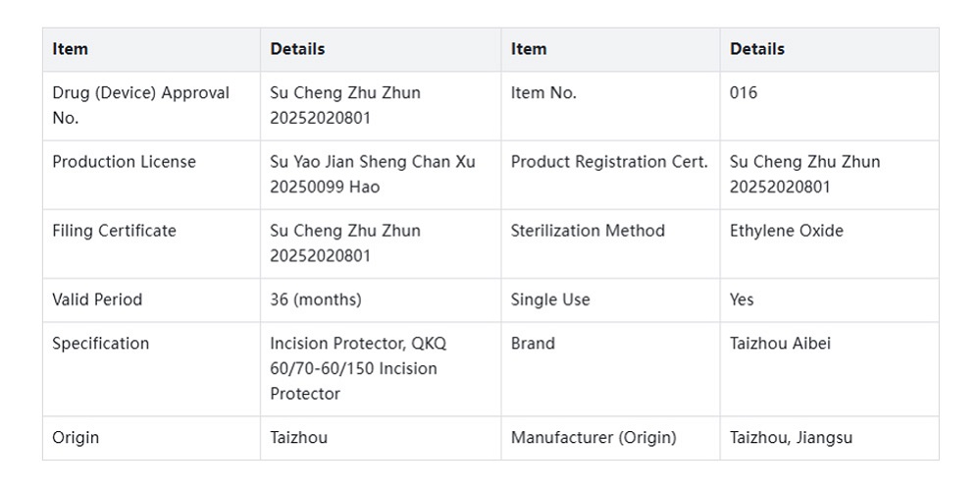Select the Taizhou, Jiangsu value cell
980x490 pixels.
click(791, 438)
